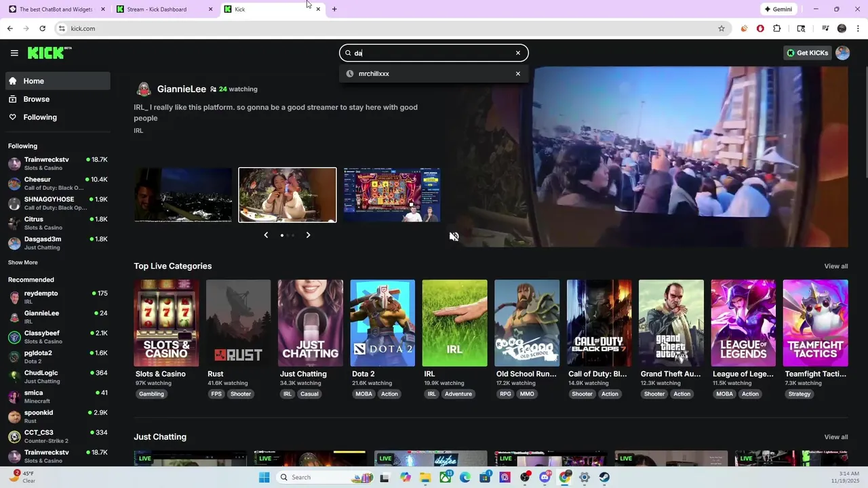Open Gemini button in Chrome
Viewport: 868px width, 488px height.
point(778,9)
